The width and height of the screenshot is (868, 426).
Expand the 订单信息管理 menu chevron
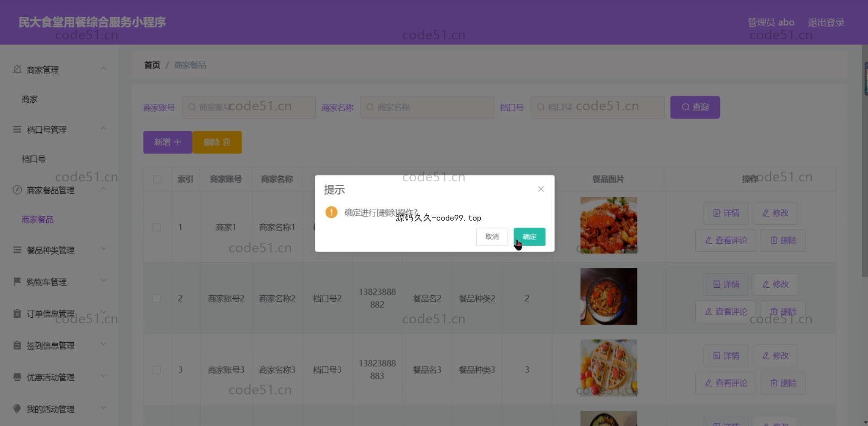103,312
